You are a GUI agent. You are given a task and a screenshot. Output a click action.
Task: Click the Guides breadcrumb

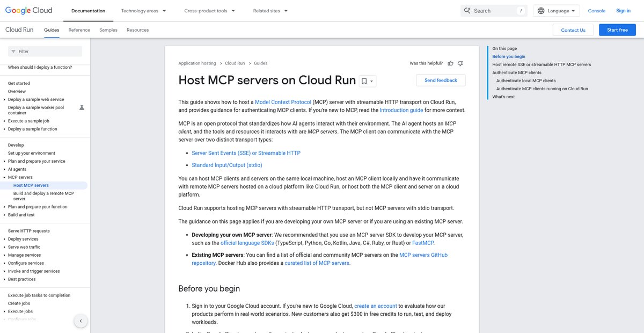coord(260,63)
